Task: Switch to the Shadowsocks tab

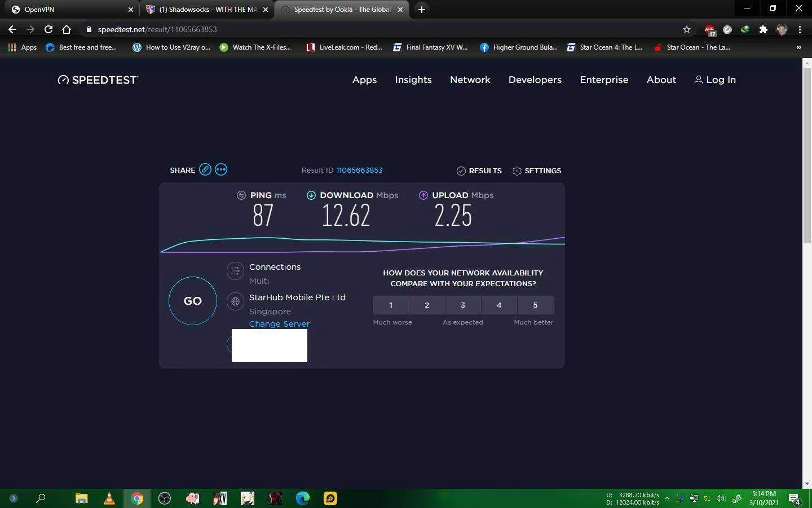Action: [x=206, y=10]
